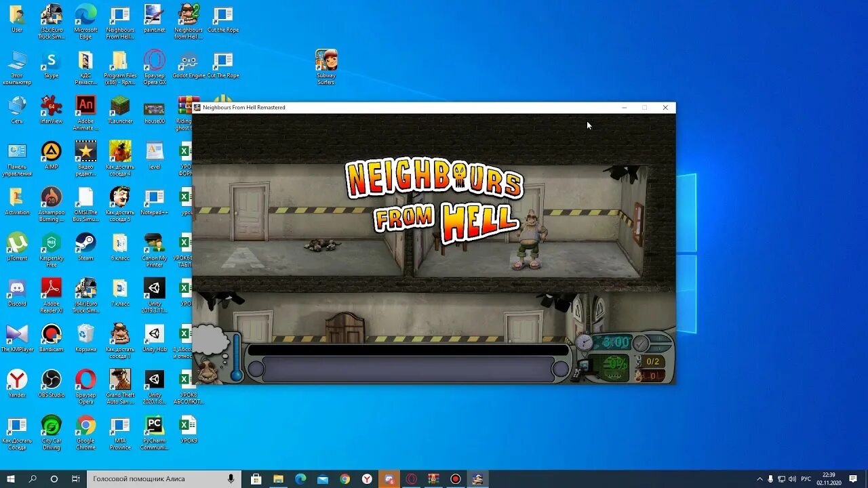Image resolution: width=868 pixels, height=488 pixels.
Task: Select the paint.net desktop icon
Action: [x=154, y=20]
